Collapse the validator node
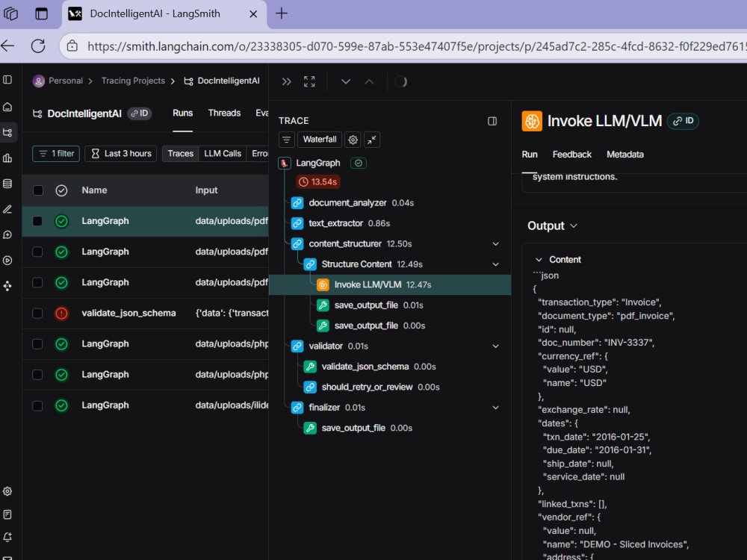Viewport: 747px width, 560px height. tap(495, 346)
